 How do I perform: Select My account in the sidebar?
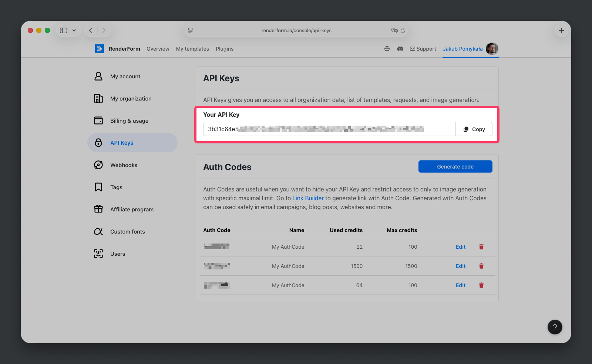(132, 76)
